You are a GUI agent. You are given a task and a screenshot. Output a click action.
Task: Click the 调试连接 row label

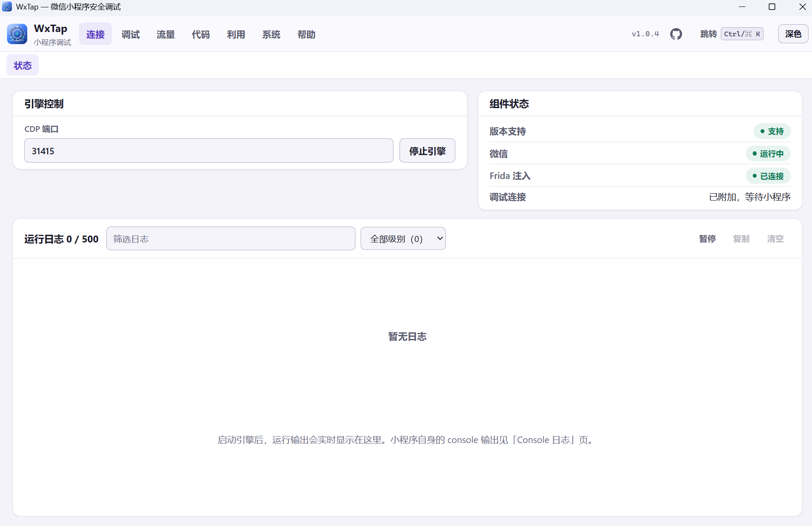pyautogui.click(x=508, y=197)
